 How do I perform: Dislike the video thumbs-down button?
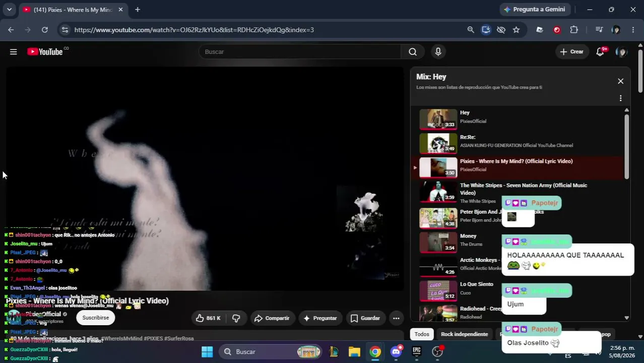236,318
